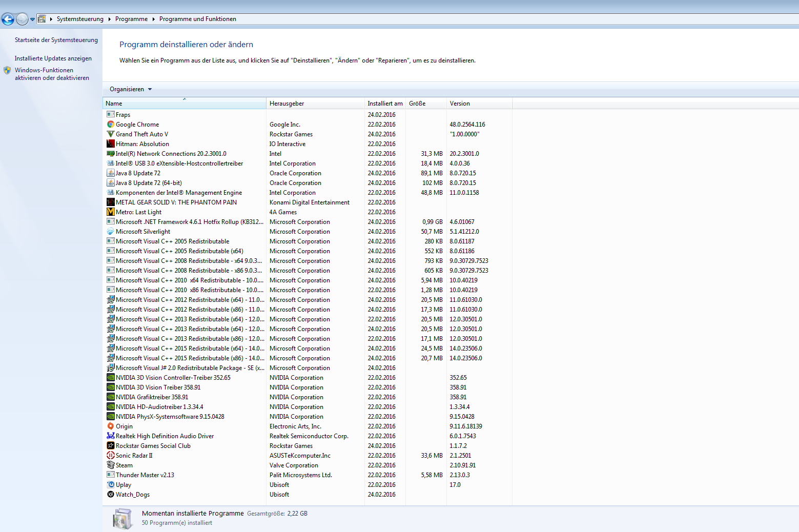
Task: Click the Steam program icon
Action: pyautogui.click(x=110, y=465)
